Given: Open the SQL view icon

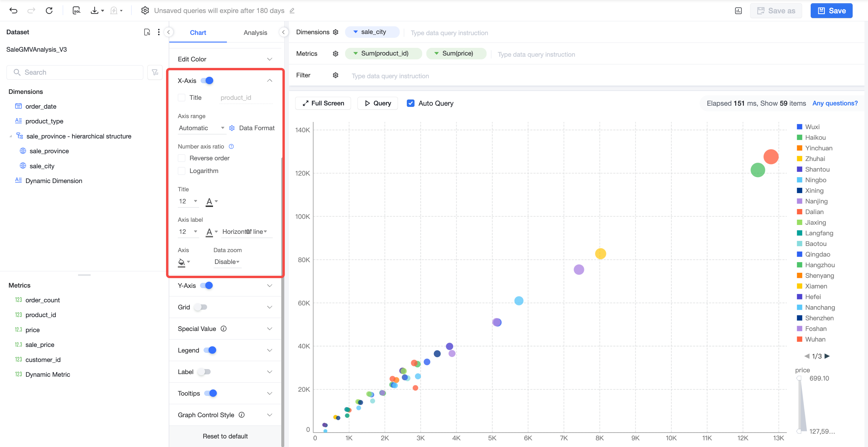Looking at the screenshot, I should pos(77,10).
